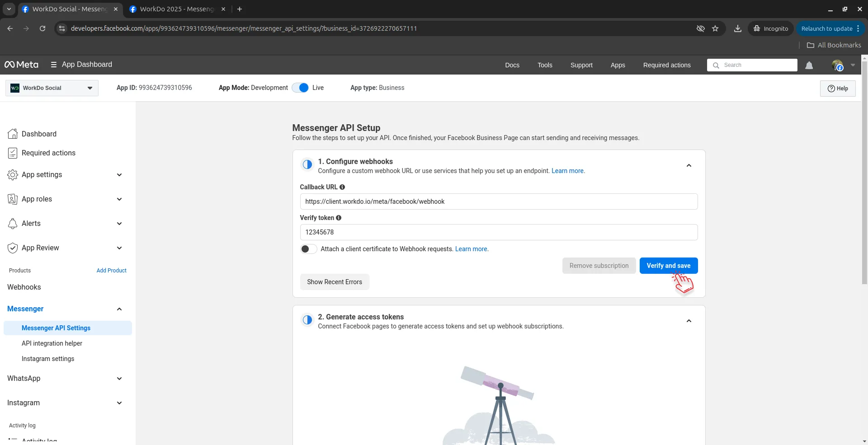Click the Dashboard home icon in sidebar
This screenshot has height=445, width=868.
point(13,134)
